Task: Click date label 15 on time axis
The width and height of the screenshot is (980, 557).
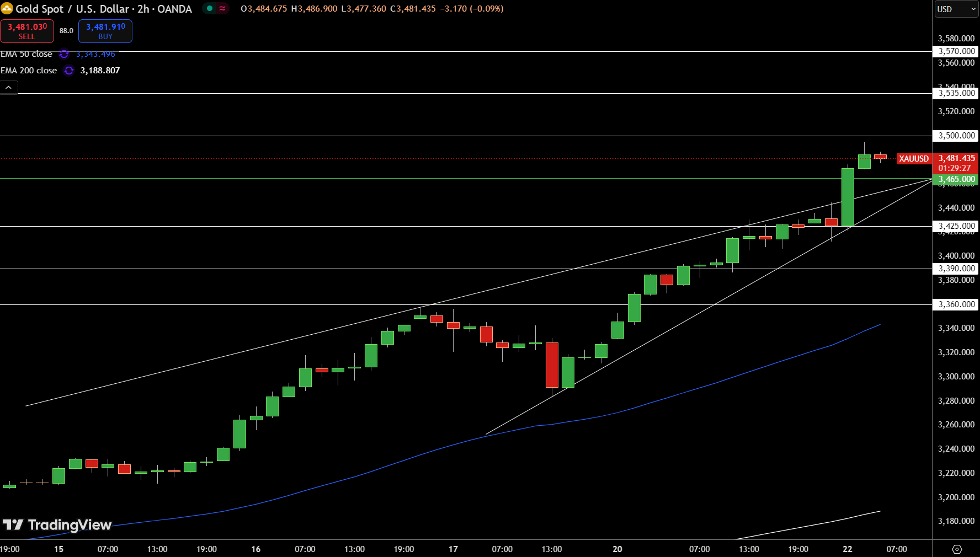Action: [x=58, y=549]
